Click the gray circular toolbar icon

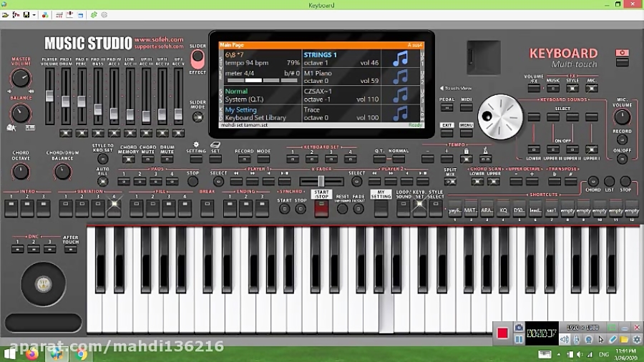[x=104, y=15]
